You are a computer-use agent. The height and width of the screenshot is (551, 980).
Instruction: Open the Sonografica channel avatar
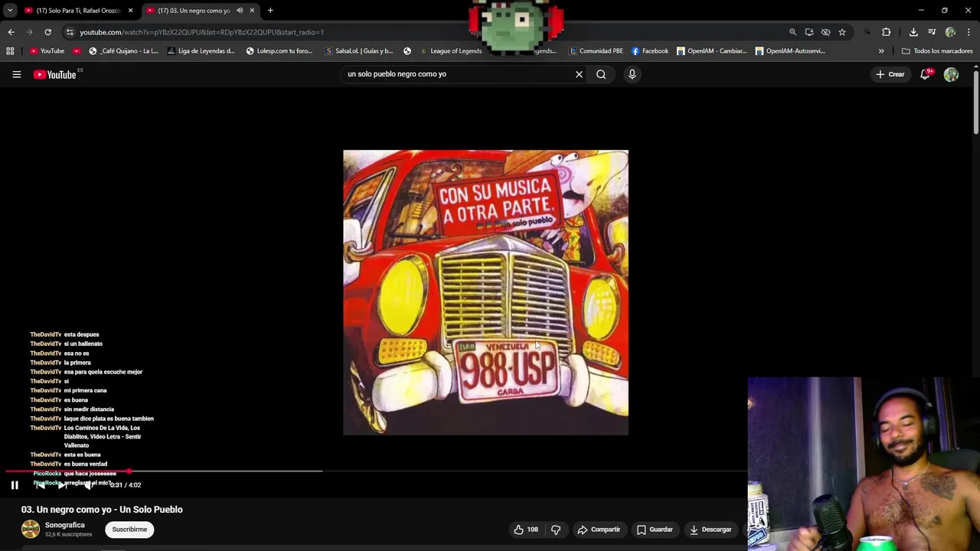[31, 529]
